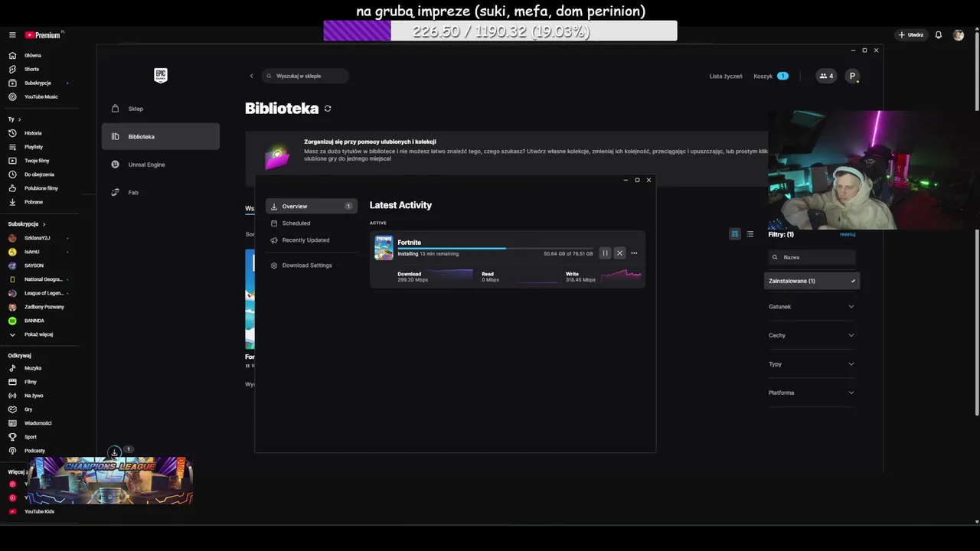980x551 pixels.
Task: Open the P profile avatar menu
Action: pyautogui.click(x=852, y=76)
